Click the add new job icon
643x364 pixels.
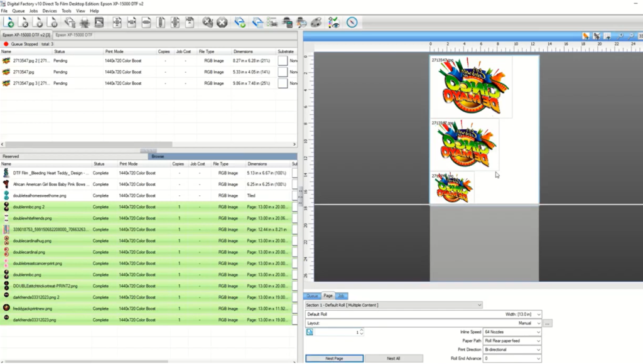click(9, 23)
